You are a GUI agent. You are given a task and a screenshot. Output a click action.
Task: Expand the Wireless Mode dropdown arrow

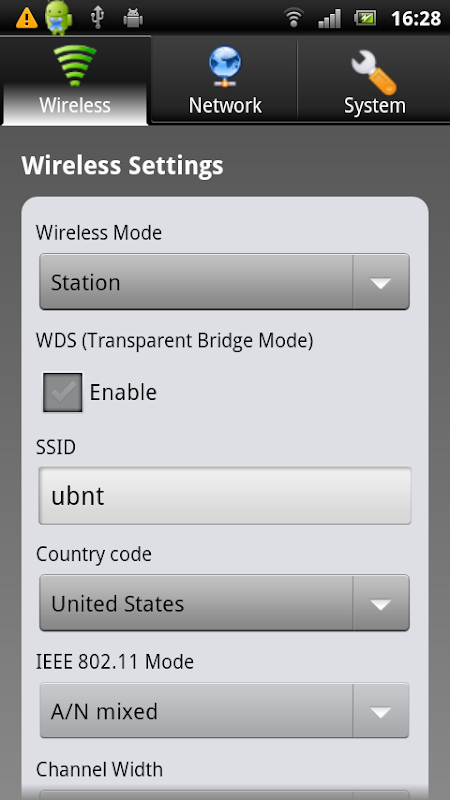[381, 282]
